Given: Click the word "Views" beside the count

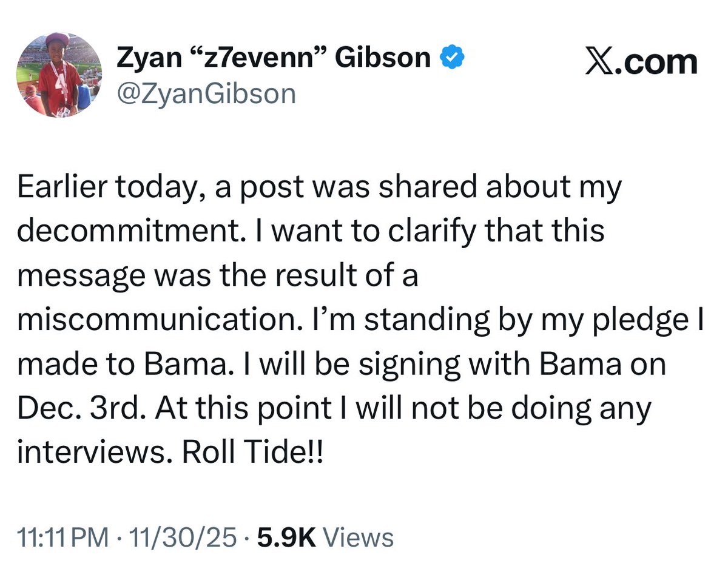Looking at the screenshot, I should tap(358, 537).
